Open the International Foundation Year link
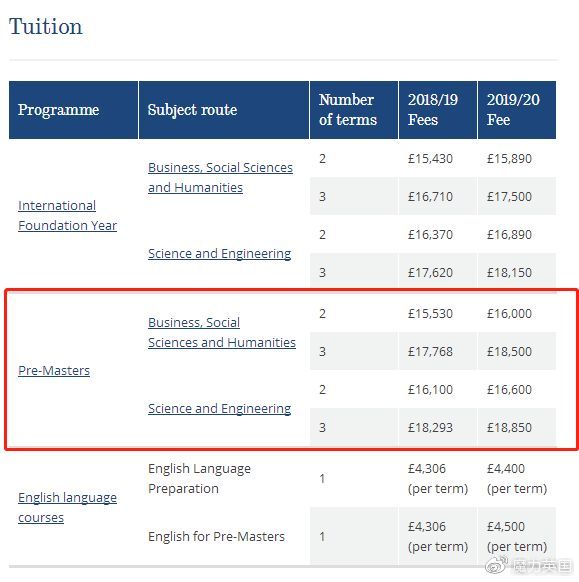The width and height of the screenshot is (579, 582). coord(67,216)
